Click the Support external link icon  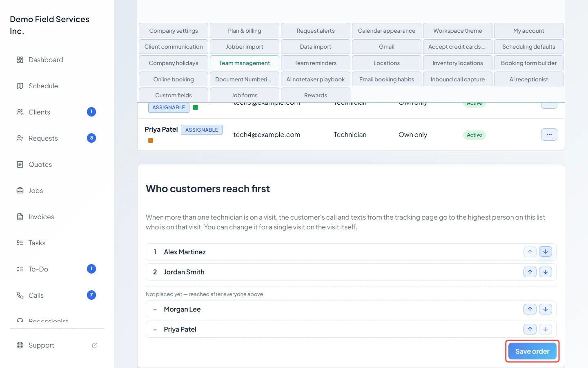[95, 345]
